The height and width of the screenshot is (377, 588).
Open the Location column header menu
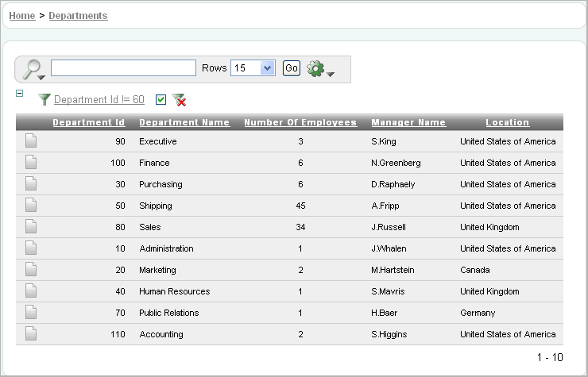tap(507, 122)
